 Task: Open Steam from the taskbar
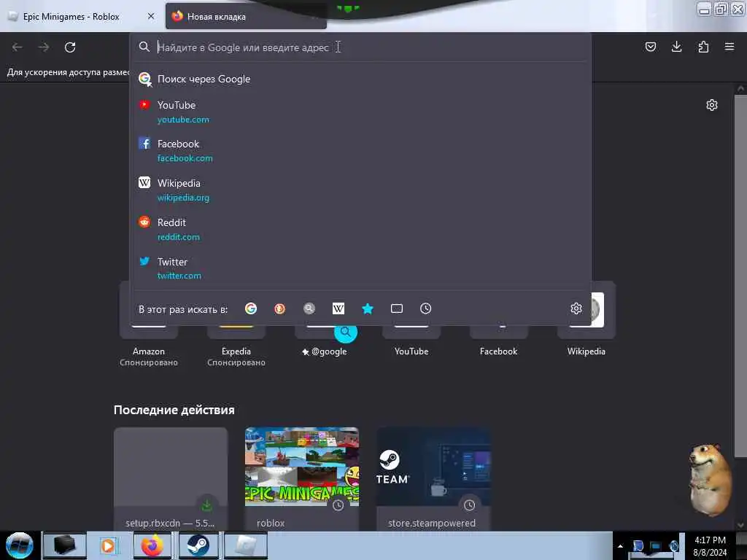point(198,545)
